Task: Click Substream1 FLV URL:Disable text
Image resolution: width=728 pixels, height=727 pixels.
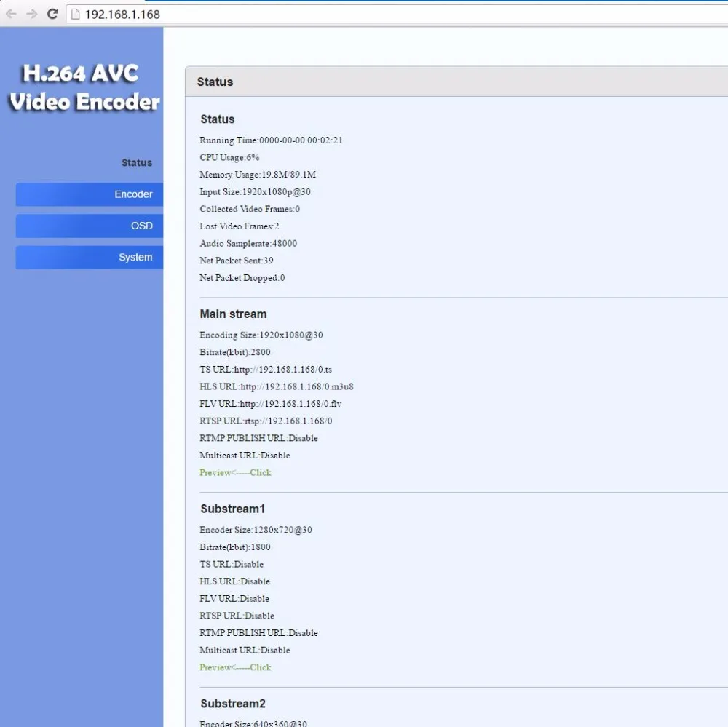Action: (234, 598)
